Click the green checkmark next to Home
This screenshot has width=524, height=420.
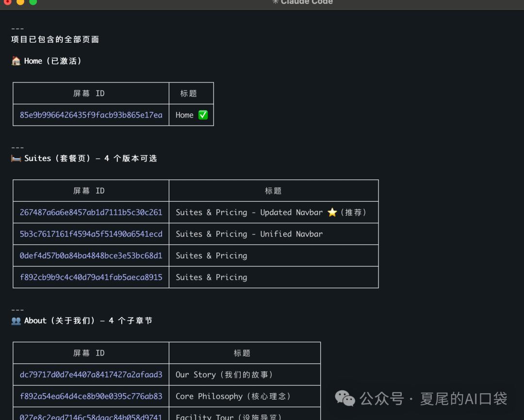point(203,115)
